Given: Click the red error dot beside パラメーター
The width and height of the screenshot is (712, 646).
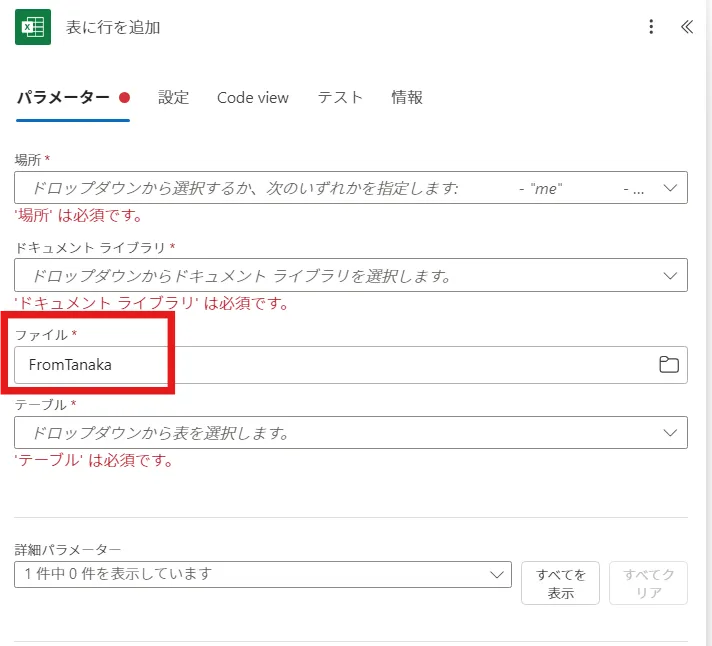Looking at the screenshot, I should 125,98.
